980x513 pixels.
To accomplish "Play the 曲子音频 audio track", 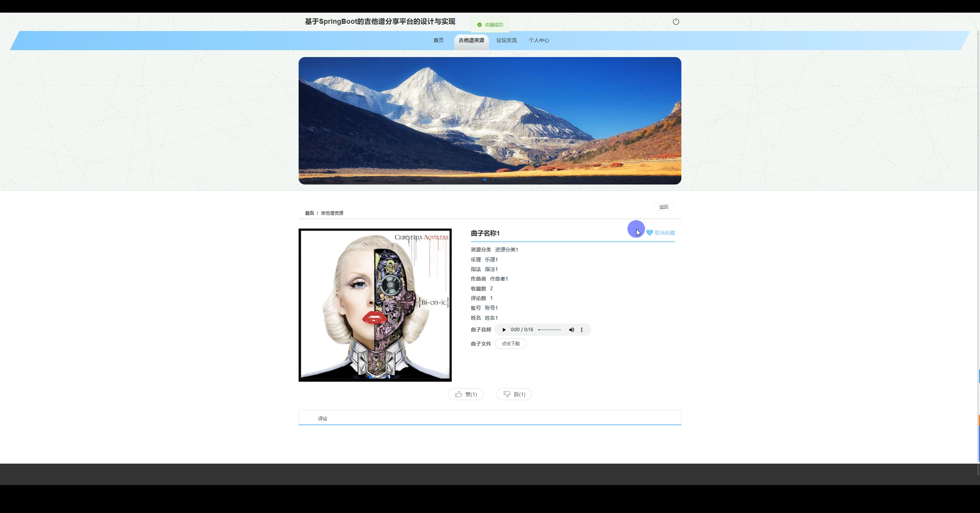I will tap(504, 330).
